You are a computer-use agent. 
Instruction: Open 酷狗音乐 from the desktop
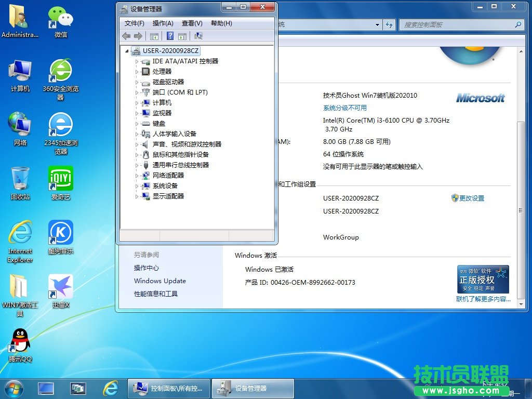[60, 233]
